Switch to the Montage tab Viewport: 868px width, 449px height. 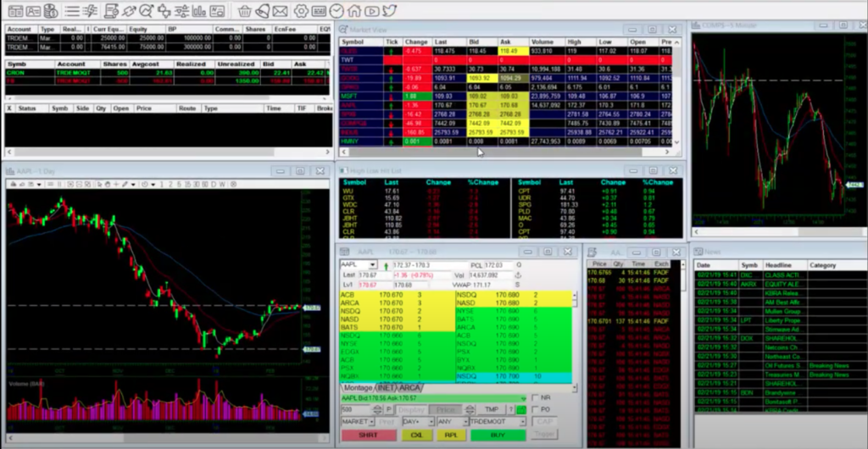(358, 388)
